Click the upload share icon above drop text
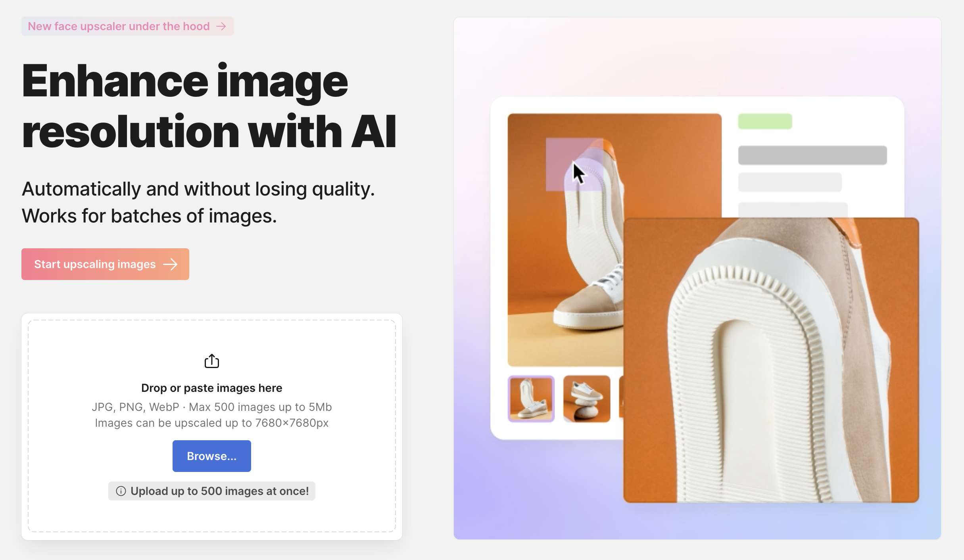The height and width of the screenshot is (560, 964). click(211, 361)
